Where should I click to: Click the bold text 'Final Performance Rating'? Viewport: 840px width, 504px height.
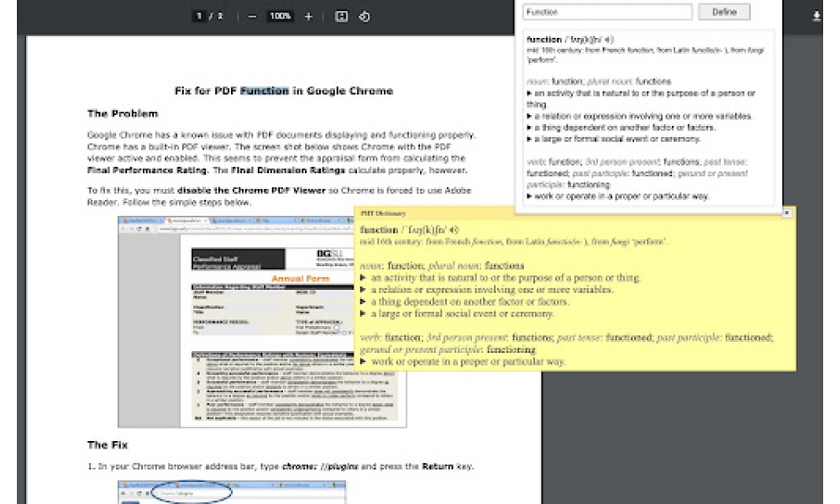click(x=147, y=171)
